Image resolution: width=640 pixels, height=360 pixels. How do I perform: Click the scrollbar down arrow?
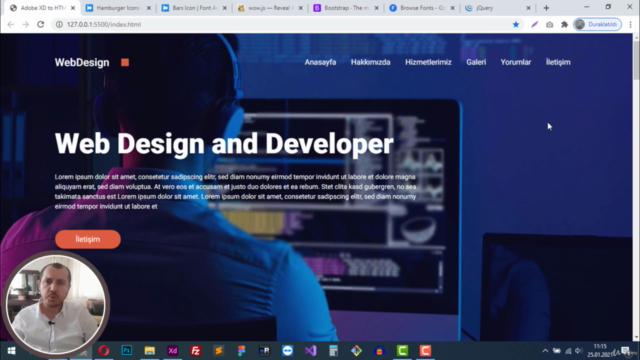tap(636, 337)
